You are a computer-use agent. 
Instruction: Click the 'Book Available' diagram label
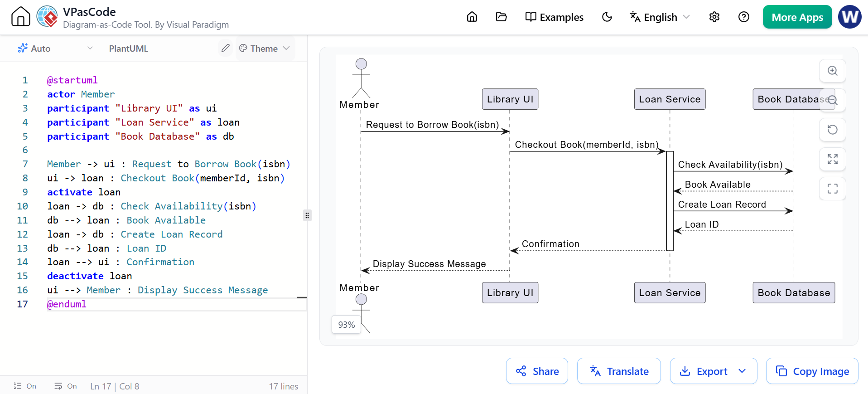718,185
